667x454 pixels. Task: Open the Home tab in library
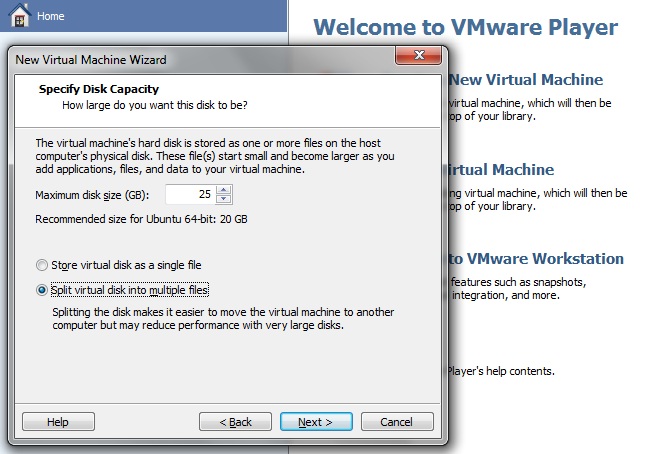(143, 16)
